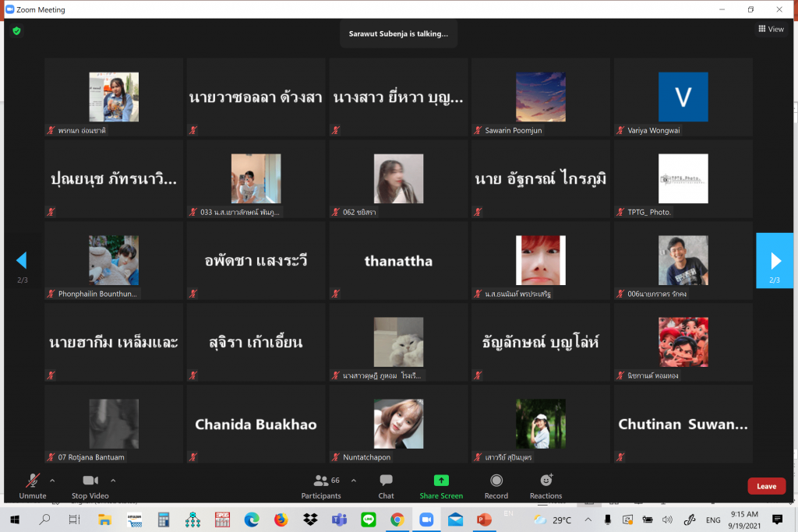The height and width of the screenshot is (532, 798).
Task: Open the View layout menu
Action: point(771,29)
